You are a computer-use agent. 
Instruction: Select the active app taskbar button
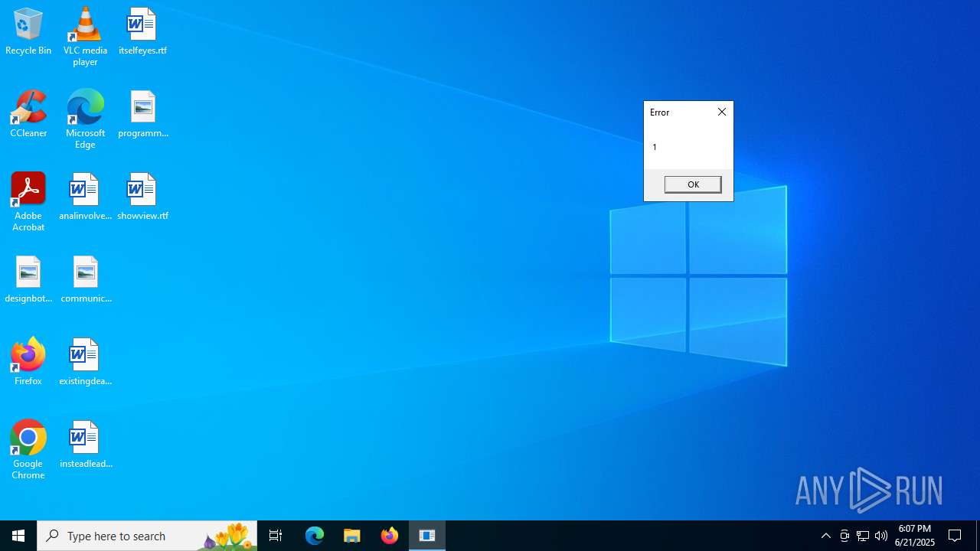(x=427, y=536)
